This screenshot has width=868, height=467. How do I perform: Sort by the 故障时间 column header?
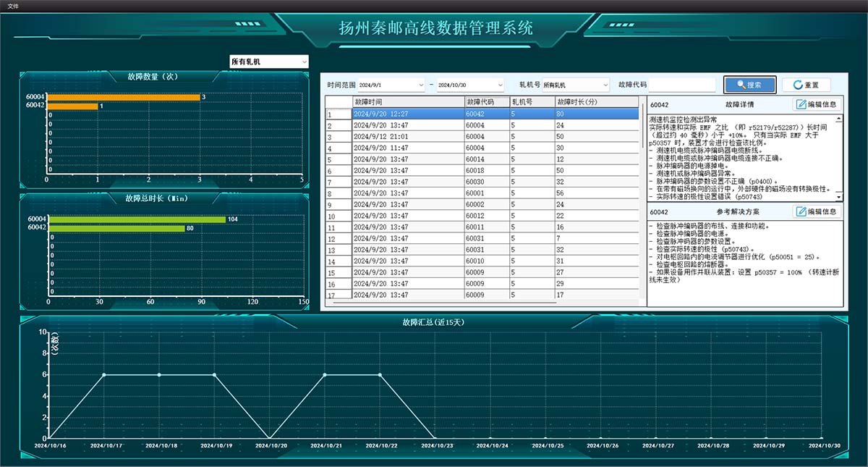click(x=408, y=102)
